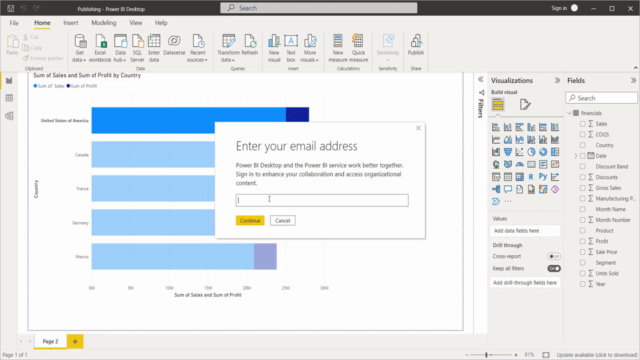Close the email address dialog
The image size is (640, 360).
point(418,128)
